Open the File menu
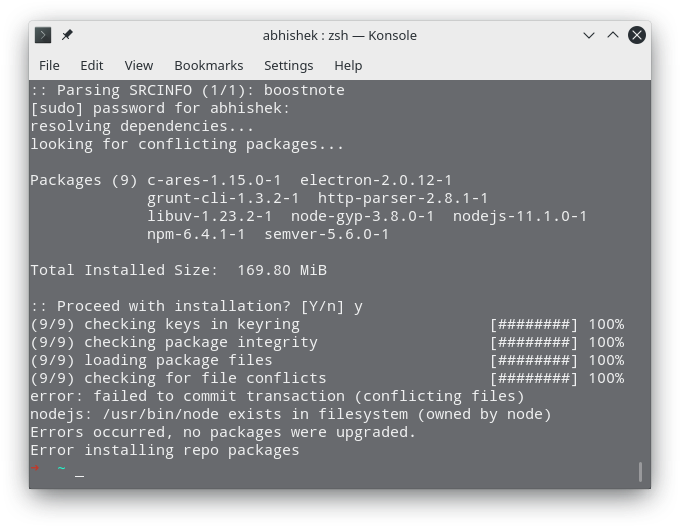This screenshot has height=526, width=680. click(49, 65)
